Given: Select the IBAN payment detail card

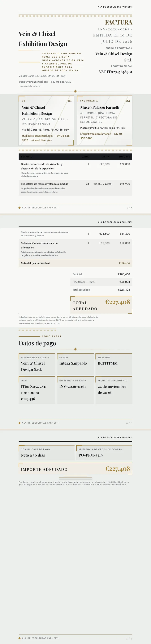Looking at the screenshot, I should click(x=37, y=390).
